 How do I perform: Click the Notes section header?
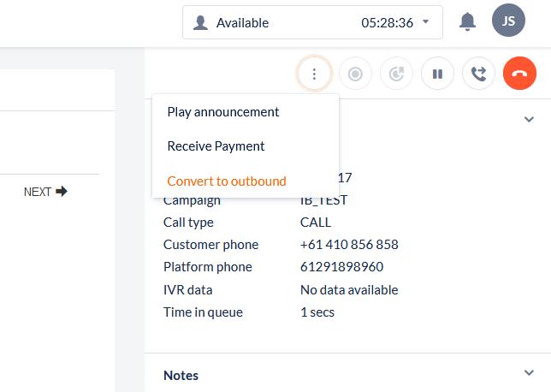pos(181,375)
